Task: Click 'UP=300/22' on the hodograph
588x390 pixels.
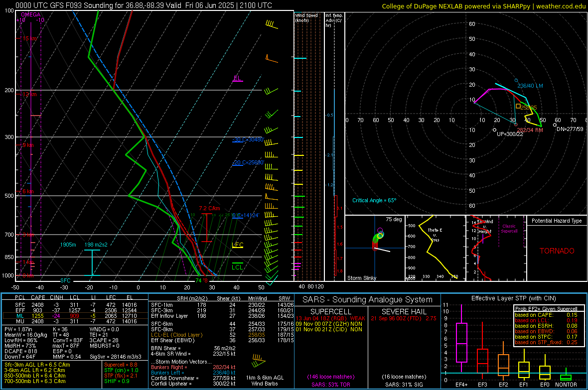Action: [510, 134]
